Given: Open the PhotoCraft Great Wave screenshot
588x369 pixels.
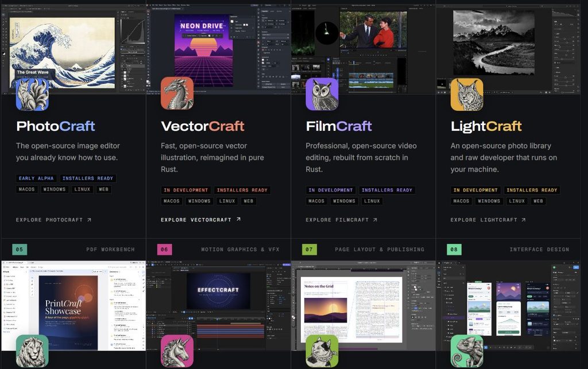Looking at the screenshot, I should tap(73, 49).
